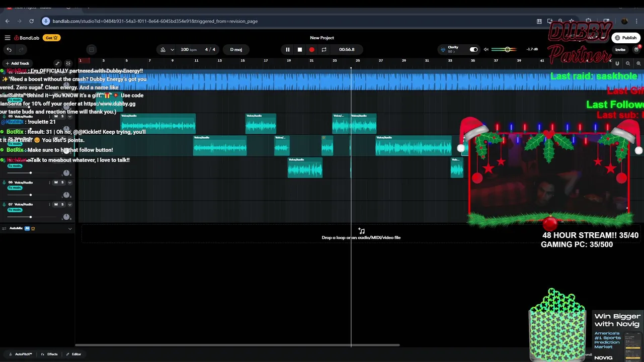Publish the project
Screen dimensions: 644x362
click(x=625, y=38)
